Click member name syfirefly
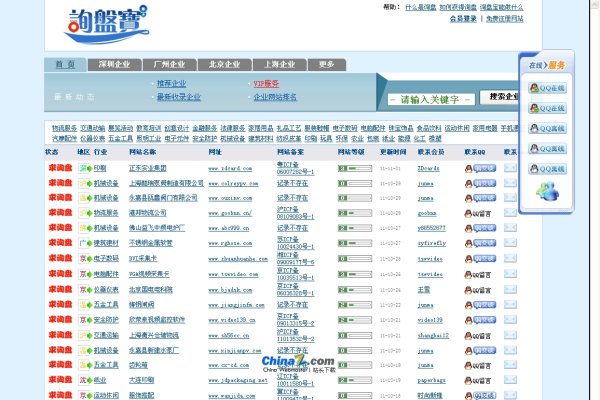The image size is (600, 400). tap(432, 243)
